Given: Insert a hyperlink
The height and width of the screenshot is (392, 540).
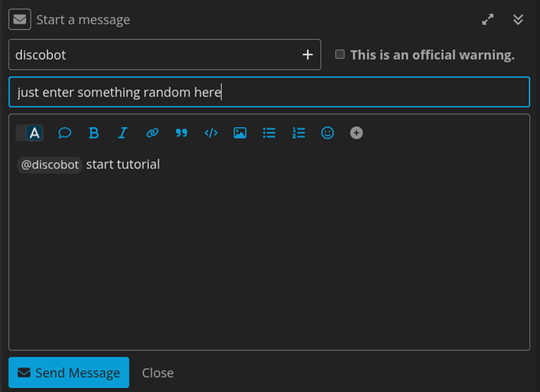Looking at the screenshot, I should click(x=152, y=132).
